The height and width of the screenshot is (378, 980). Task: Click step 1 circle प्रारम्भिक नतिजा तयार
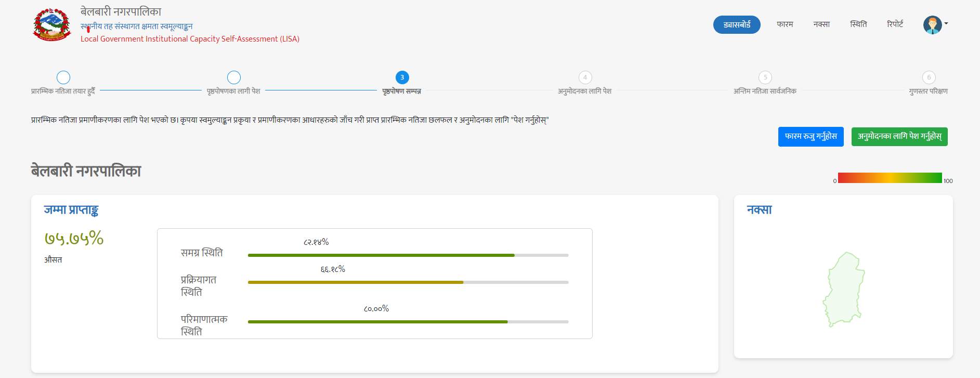coord(63,77)
